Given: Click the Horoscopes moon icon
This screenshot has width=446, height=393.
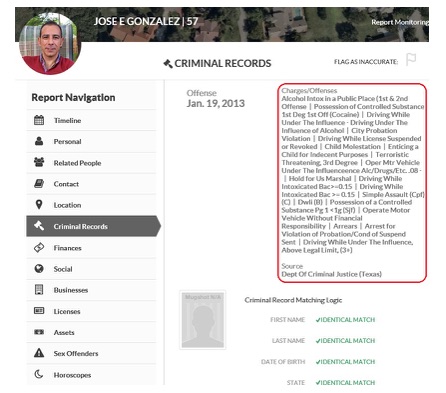Looking at the screenshot, I should 39,374.
